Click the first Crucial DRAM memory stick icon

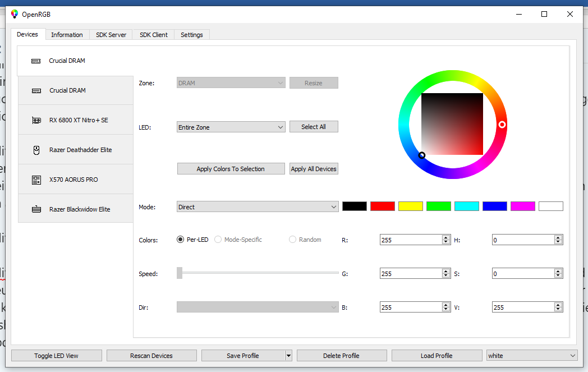pos(36,61)
